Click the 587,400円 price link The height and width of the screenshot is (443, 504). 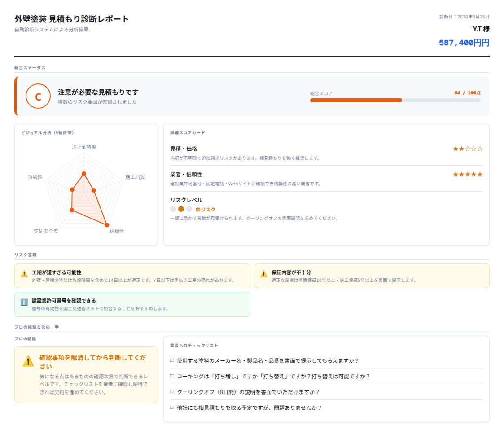[464, 42]
